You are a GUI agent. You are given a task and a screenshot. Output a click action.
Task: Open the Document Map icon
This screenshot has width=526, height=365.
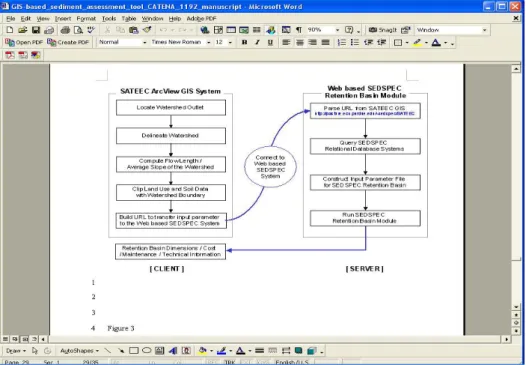[286, 30]
